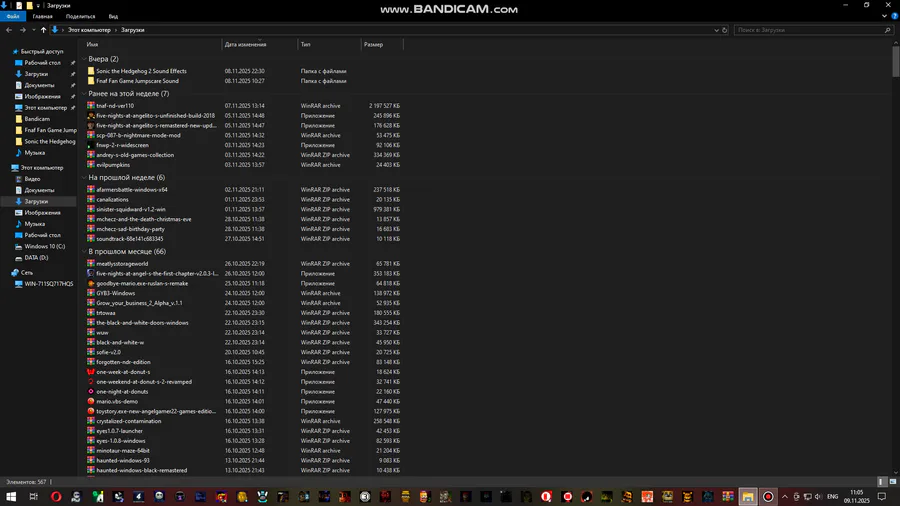This screenshot has height=506, width=900.
Task: Click the ENG input language indicator
Action: point(833,496)
